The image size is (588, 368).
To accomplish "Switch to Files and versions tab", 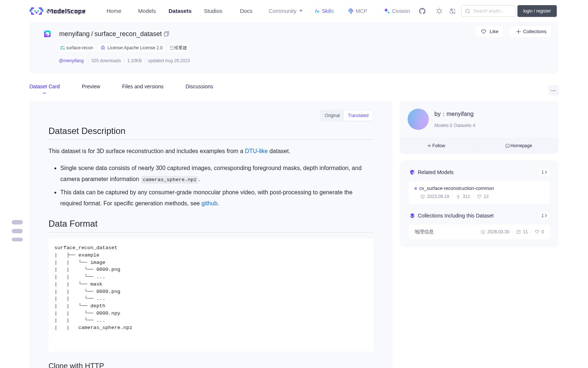I will 143,86.
